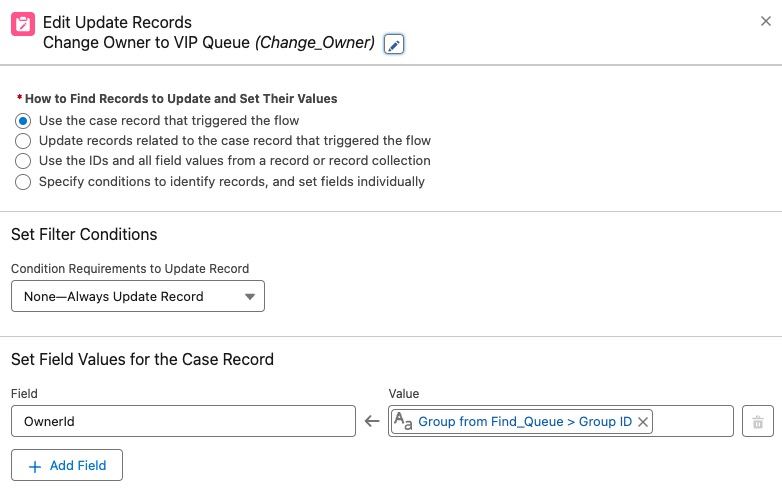Click the Add Field button
Viewport: 782px width, 489px height.
(67, 465)
